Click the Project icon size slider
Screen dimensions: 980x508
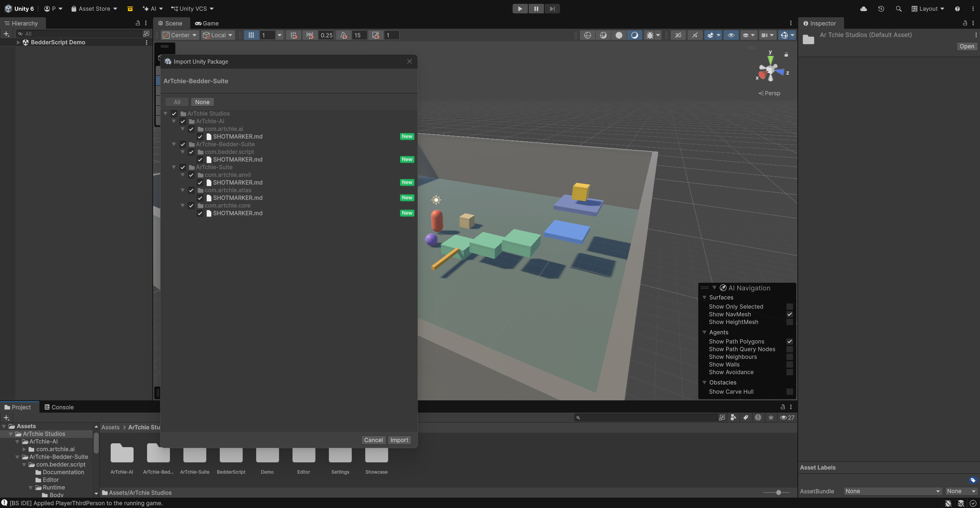point(776,493)
